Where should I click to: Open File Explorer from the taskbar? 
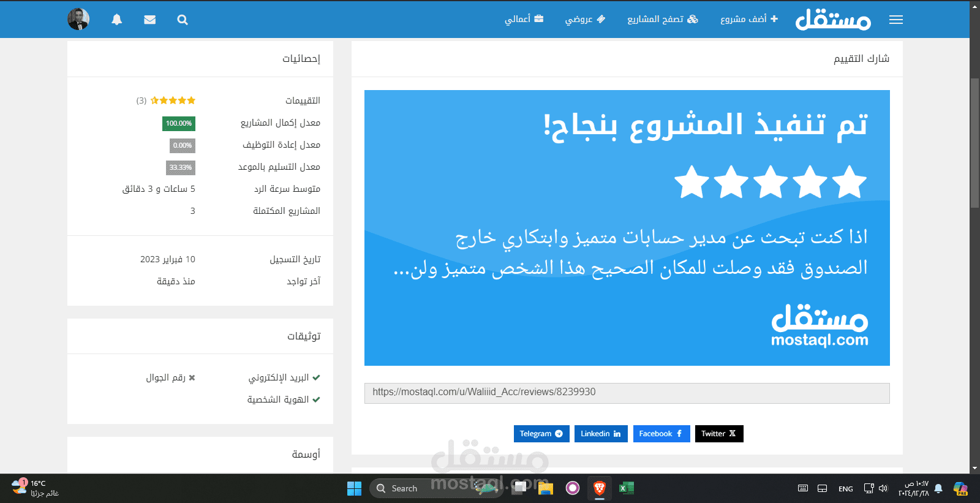click(546, 488)
